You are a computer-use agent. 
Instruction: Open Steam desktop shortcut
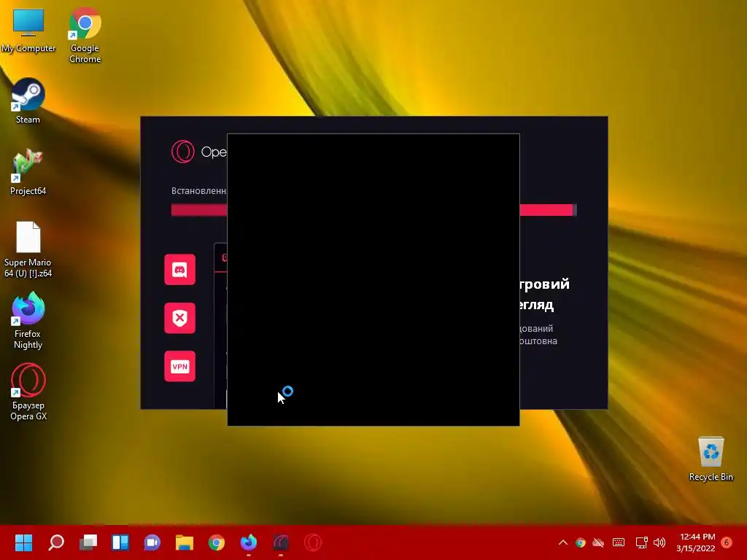[28, 101]
